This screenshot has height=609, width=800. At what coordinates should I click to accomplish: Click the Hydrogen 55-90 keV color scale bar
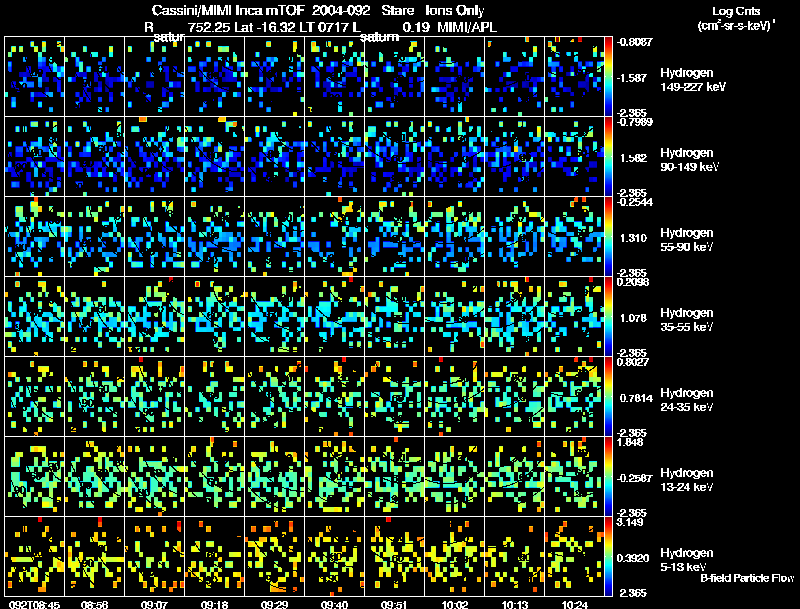[608, 237]
